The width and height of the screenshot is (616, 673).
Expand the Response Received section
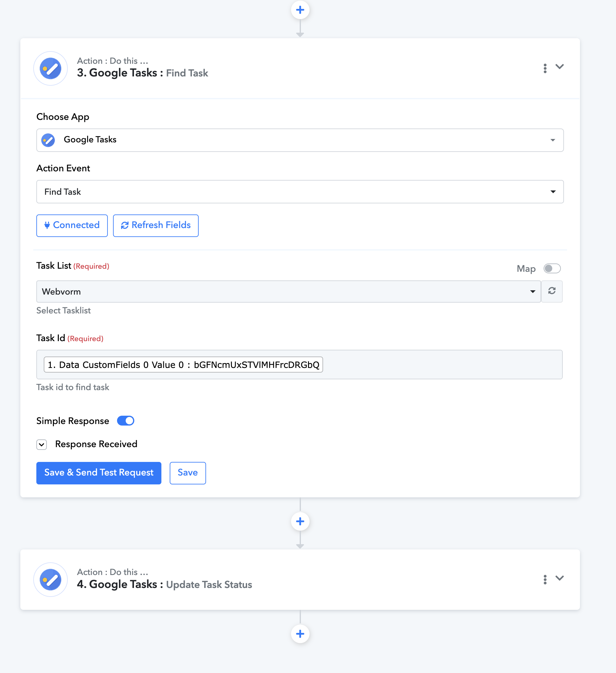[42, 445]
